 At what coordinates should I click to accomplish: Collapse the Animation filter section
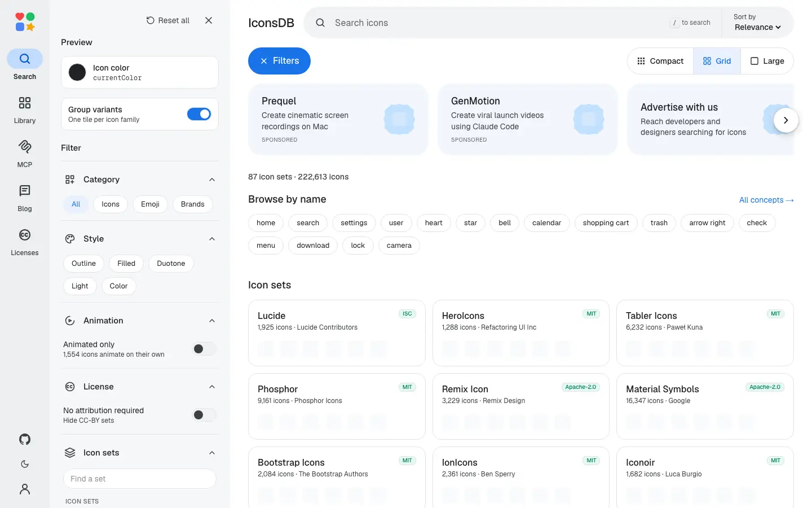(212, 321)
